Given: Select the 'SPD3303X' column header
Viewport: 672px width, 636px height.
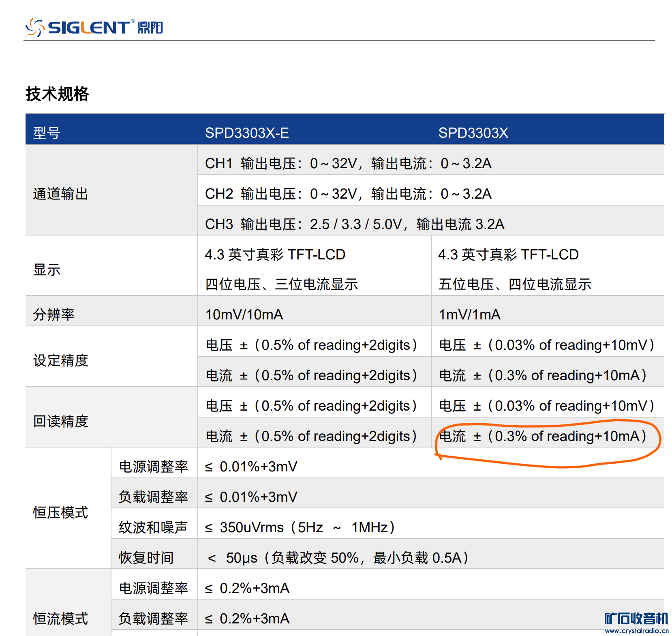Looking at the screenshot, I should click(x=473, y=133).
